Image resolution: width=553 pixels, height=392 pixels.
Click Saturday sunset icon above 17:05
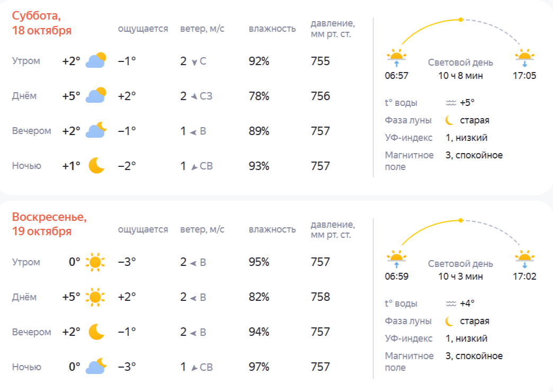click(x=524, y=57)
